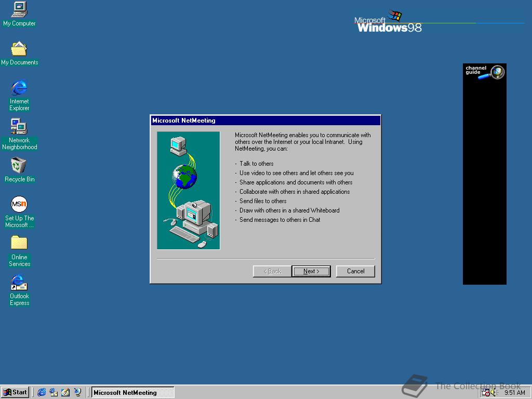Select the My Documents folder icon
This screenshot has height=399, width=532.
pyautogui.click(x=19, y=52)
